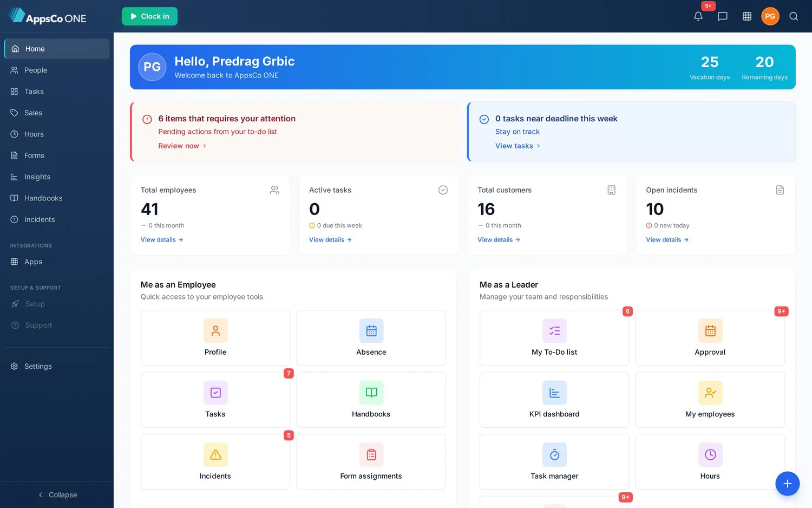This screenshot has width=812, height=508.
Task: Open Insights in the sidebar
Action: tap(57, 177)
